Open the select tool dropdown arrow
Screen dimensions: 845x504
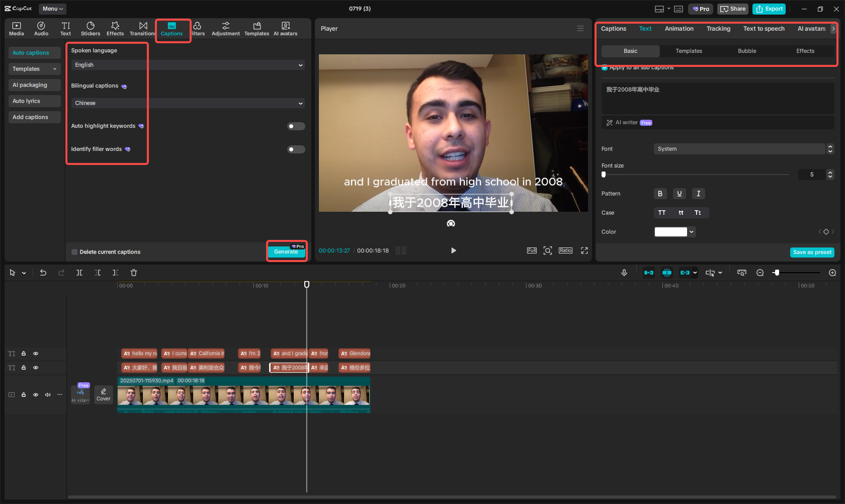(24, 273)
